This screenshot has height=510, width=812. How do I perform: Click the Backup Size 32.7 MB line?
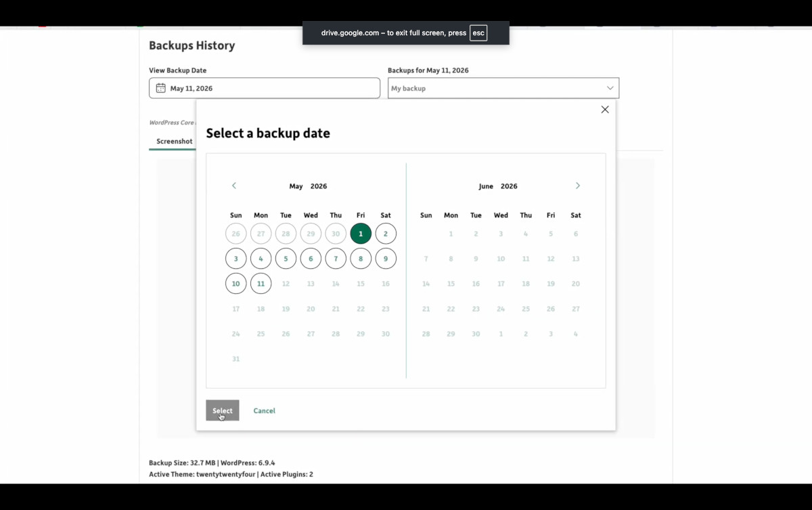tap(212, 463)
